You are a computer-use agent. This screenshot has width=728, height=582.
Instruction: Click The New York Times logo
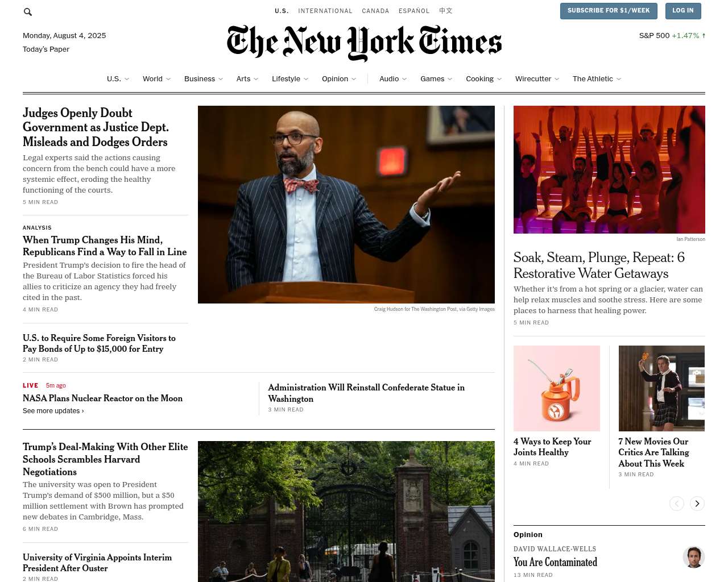tap(364, 43)
